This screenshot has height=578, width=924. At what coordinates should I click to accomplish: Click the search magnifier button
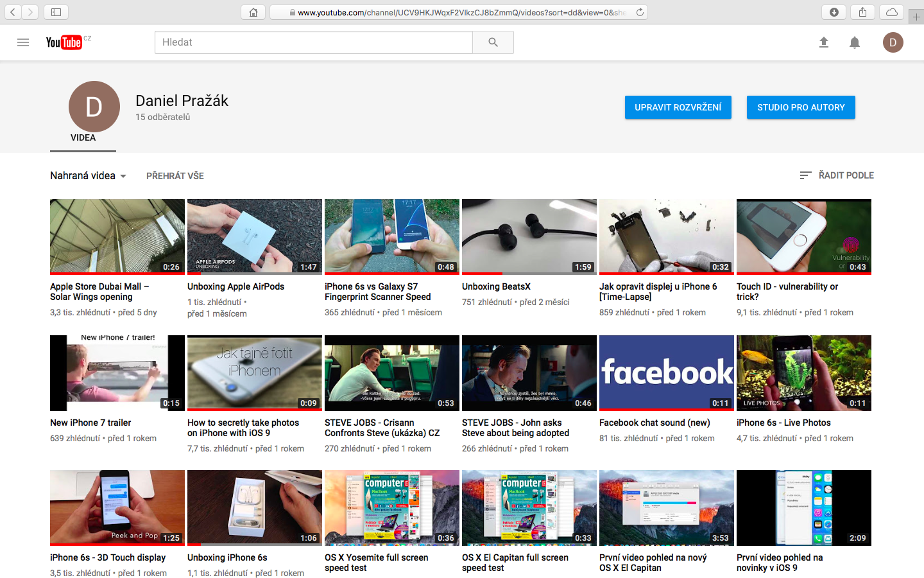[x=493, y=42]
